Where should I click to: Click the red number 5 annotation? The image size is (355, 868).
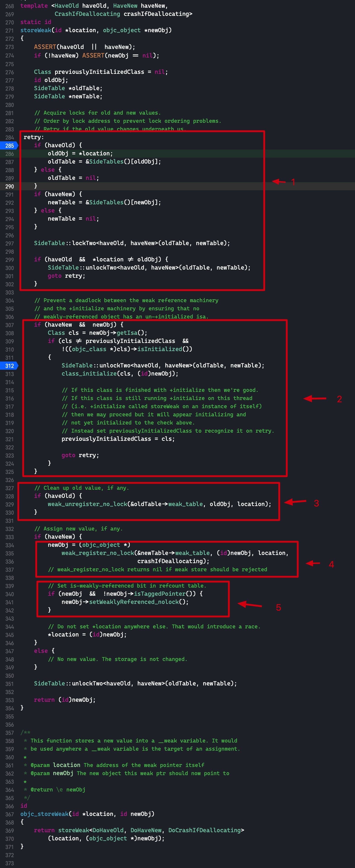coord(278,608)
